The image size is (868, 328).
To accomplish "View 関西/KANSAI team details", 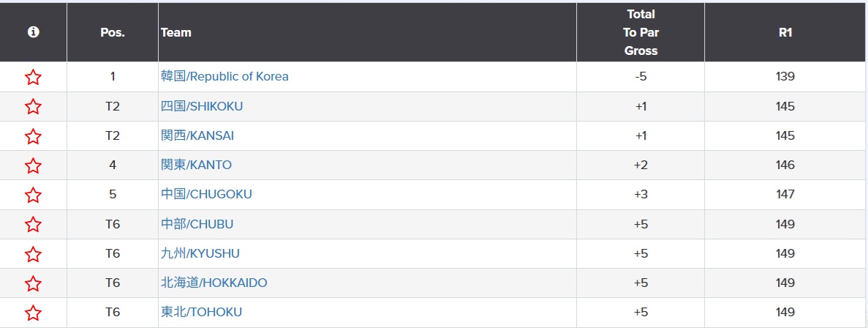I will click(x=197, y=135).
